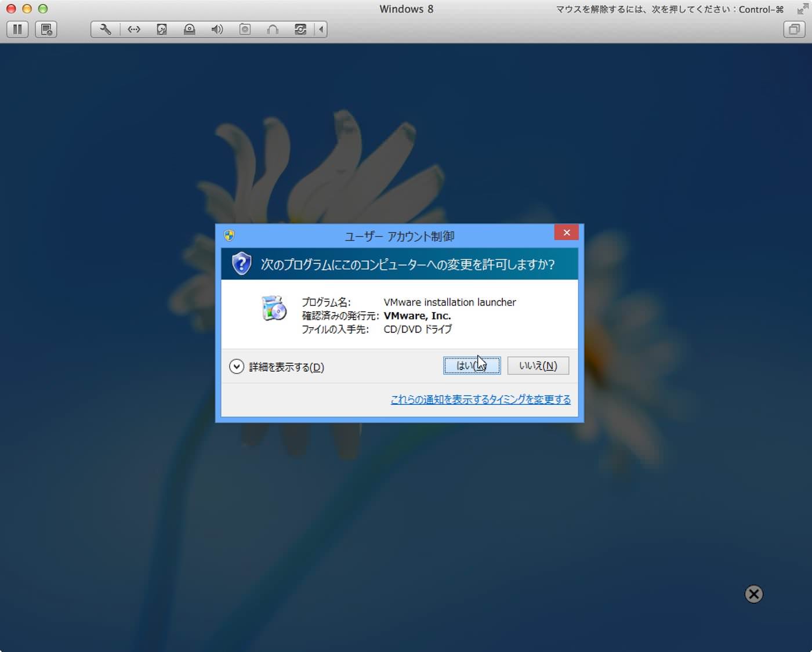
Task: Click the Bluetooth/USB headset-shaped device icon
Action: [273, 29]
